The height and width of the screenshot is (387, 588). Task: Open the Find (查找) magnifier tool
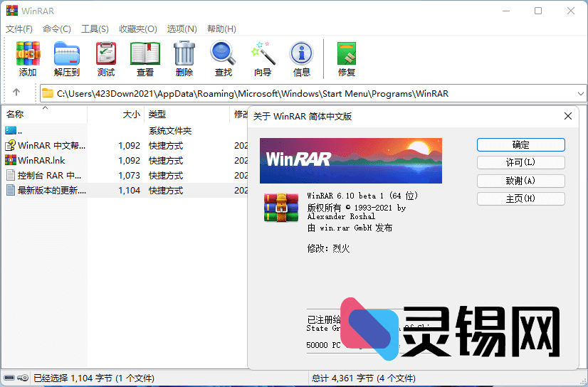(224, 59)
